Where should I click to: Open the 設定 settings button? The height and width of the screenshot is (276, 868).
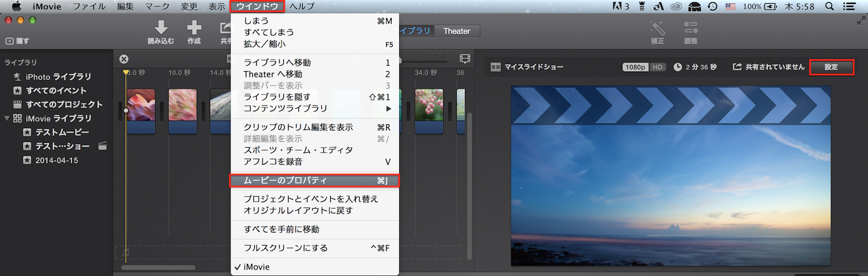(x=831, y=67)
